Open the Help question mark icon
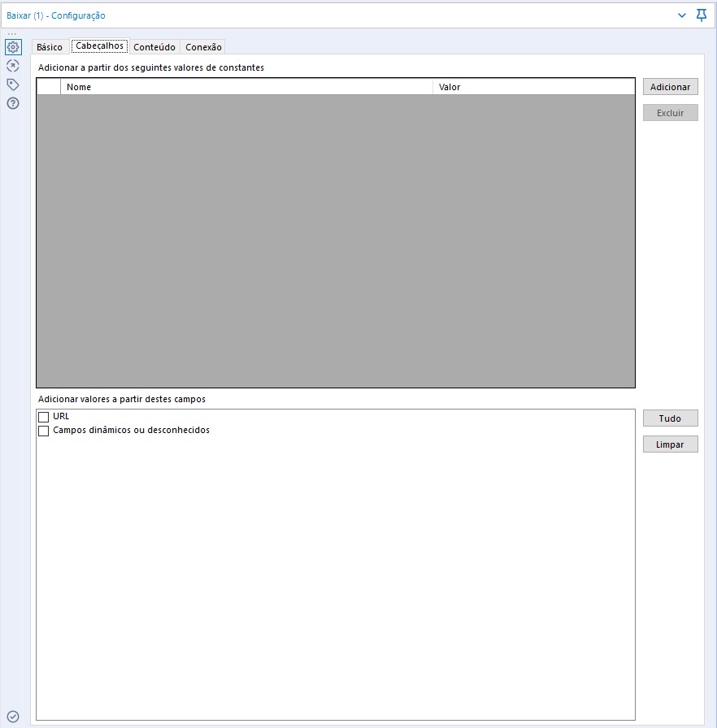Image resolution: width=717 pixels, height=728 pixels. (13, 103)
